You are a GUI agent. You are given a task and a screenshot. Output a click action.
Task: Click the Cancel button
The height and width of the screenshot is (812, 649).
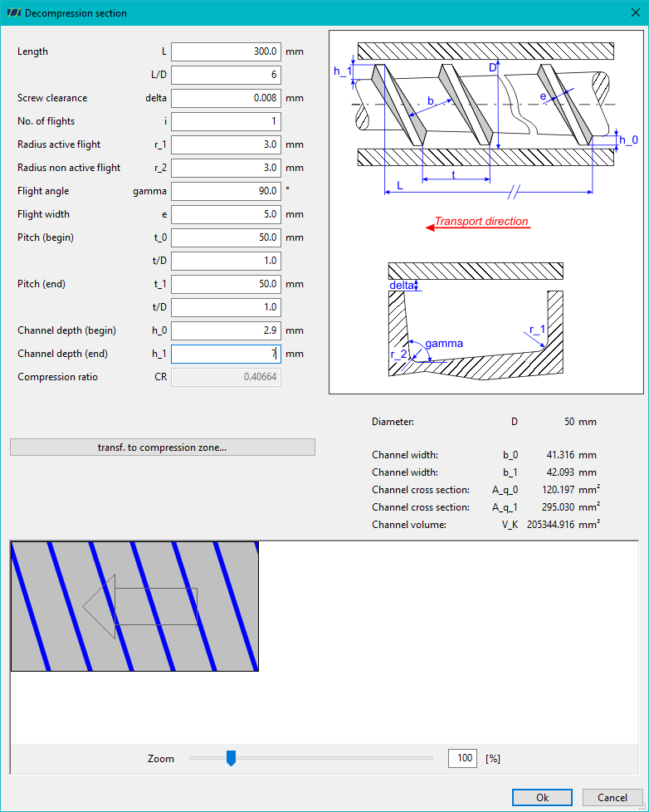[x=612, y=798]
